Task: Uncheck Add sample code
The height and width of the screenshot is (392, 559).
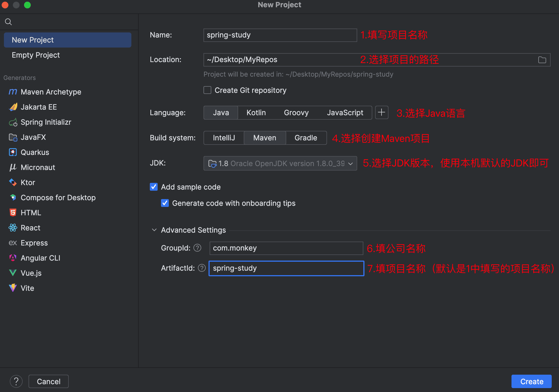Action: click(154, 187)
